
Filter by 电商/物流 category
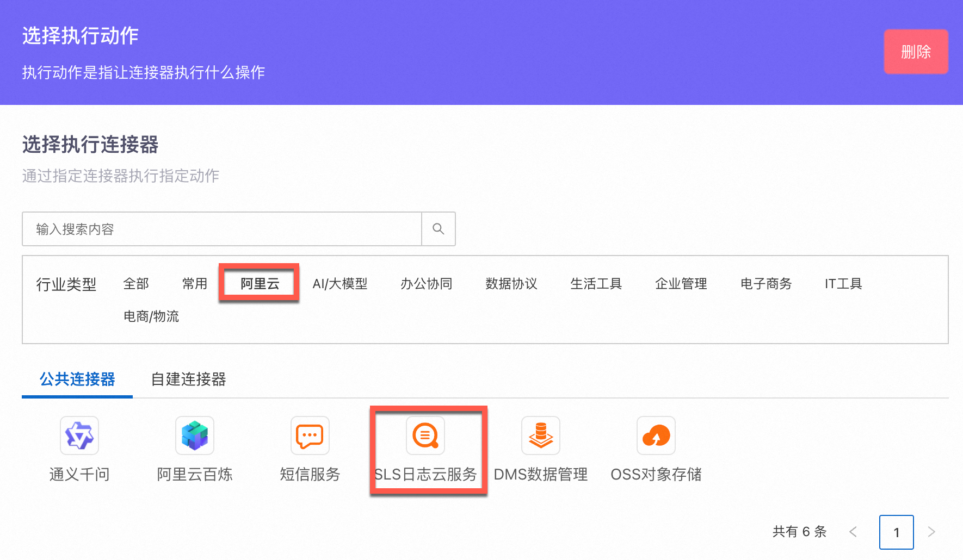(151, 316)
